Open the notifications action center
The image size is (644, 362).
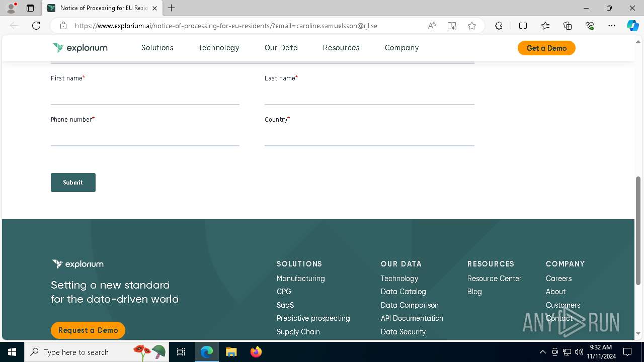627,352
